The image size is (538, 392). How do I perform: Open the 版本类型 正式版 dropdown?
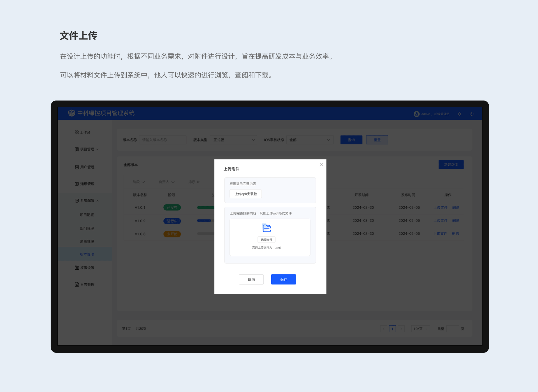click(x=233, y=140)
